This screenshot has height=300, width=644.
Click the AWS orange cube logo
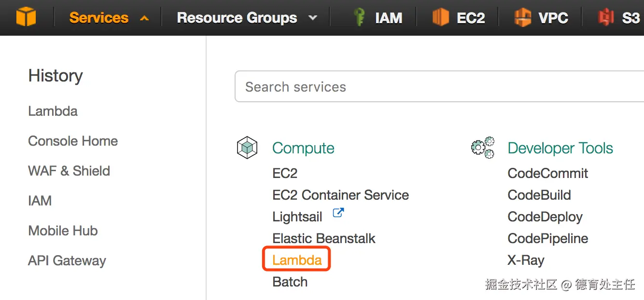(26, 17)
